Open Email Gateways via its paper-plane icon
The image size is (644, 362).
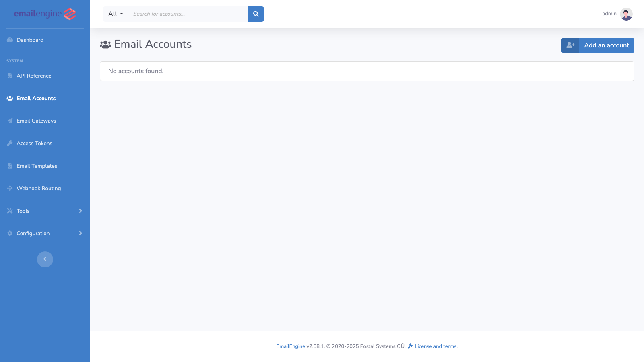[x=9, y=121]
